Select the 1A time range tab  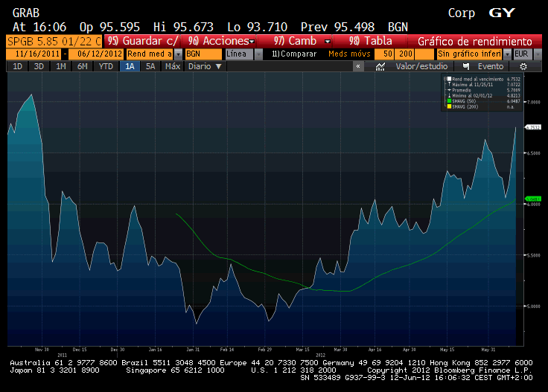pyautogui.click(x=130, y=66)
